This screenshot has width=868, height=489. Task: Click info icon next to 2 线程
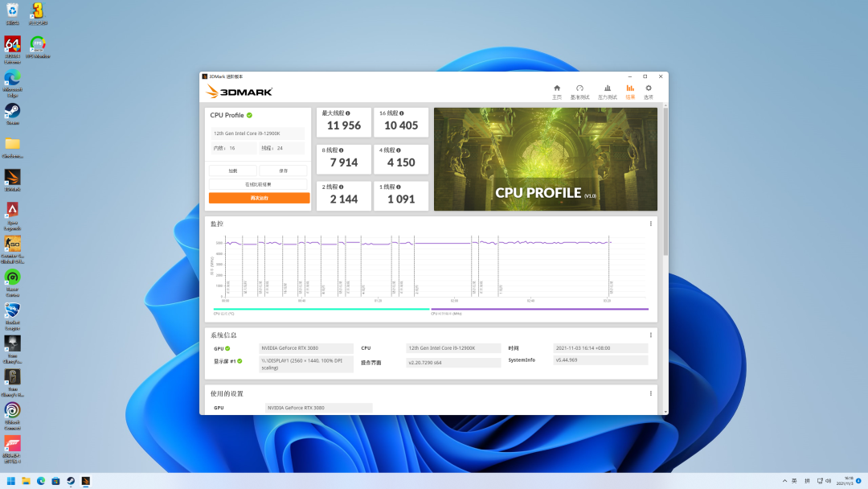[341, 187]
